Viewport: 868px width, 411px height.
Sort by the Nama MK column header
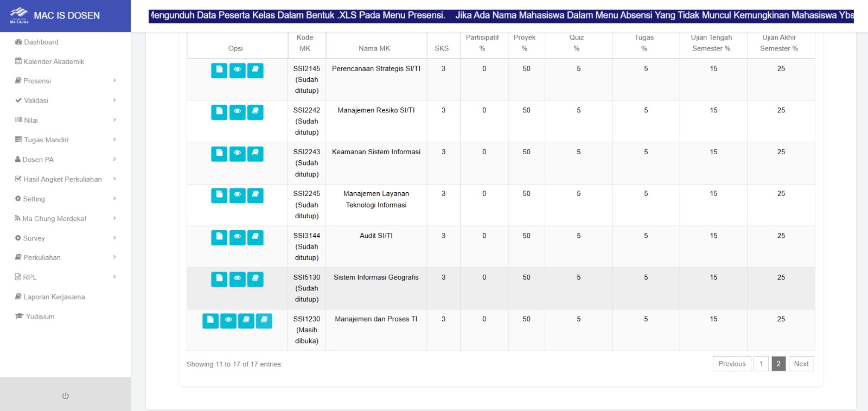[x=376, y=44]
